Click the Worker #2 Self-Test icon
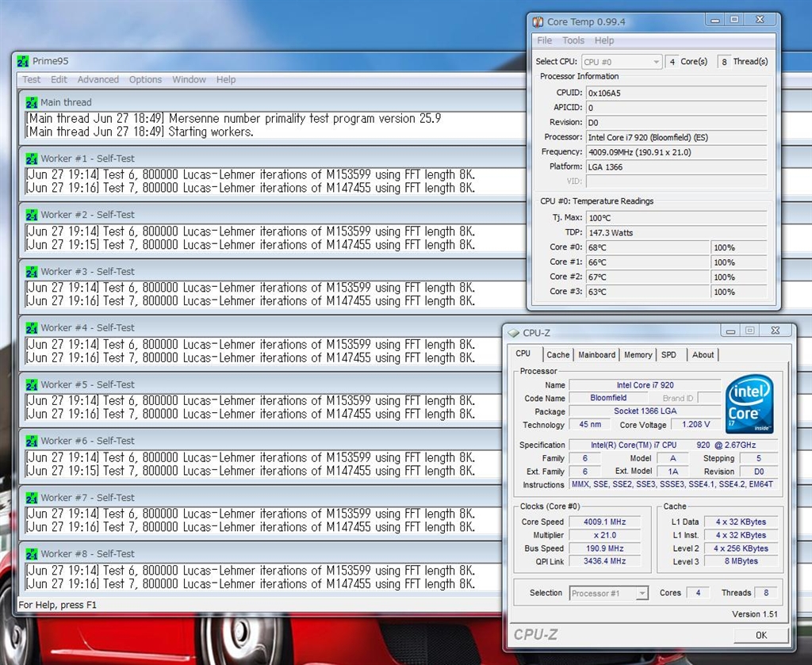This screenshot has height=665, width=812. click(32, 215)
